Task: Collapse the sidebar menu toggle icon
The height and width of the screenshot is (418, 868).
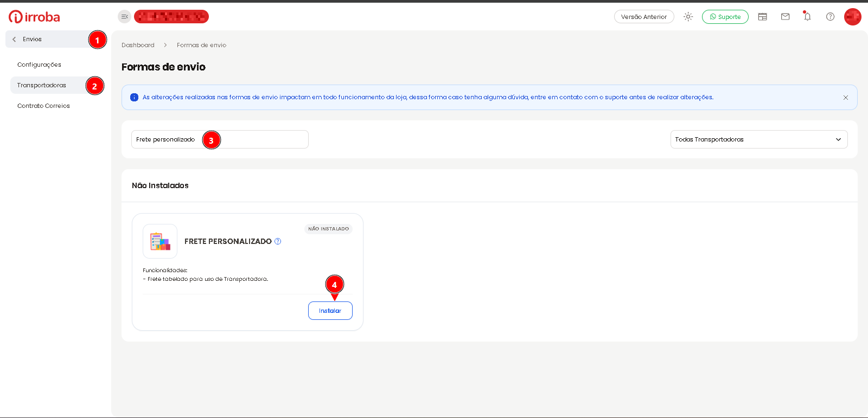Action: click(x=124, y=17)
